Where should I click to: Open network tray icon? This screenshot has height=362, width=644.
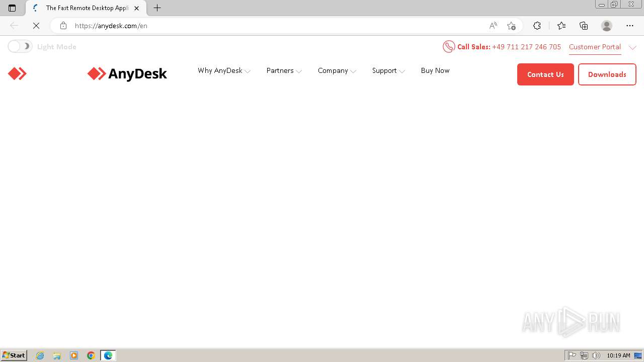(584, 355)
